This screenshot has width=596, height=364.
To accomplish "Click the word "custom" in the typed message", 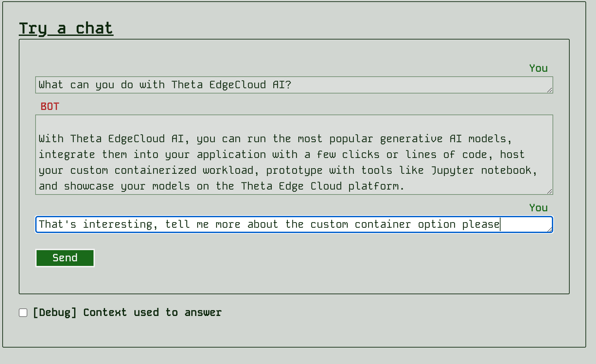I will pos(329,224).
